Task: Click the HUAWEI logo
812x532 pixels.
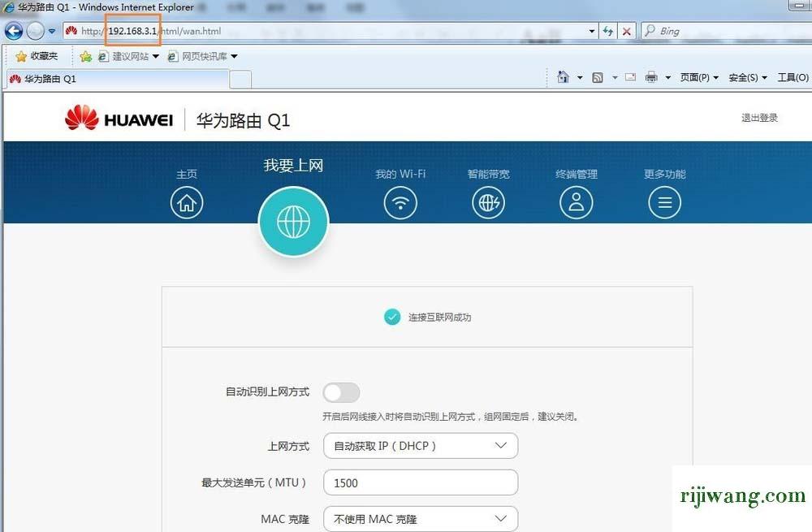Action: 119,118
